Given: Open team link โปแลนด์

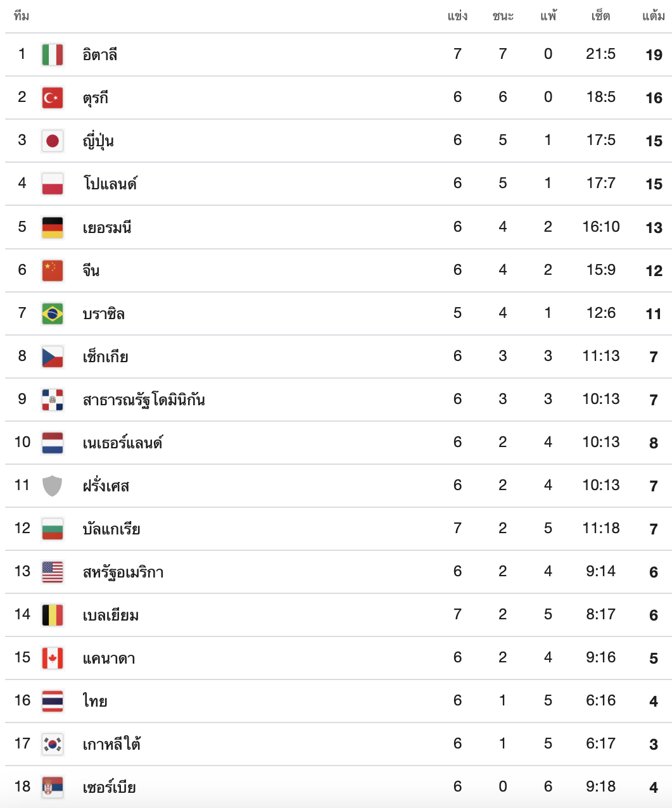Looking at the screenshot, I should (x=110, y=184).
